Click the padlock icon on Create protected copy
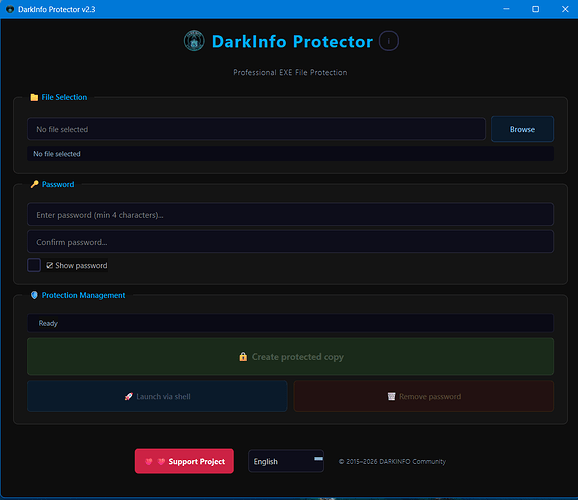This screenshot has width=578, height=500. (243, 357)
